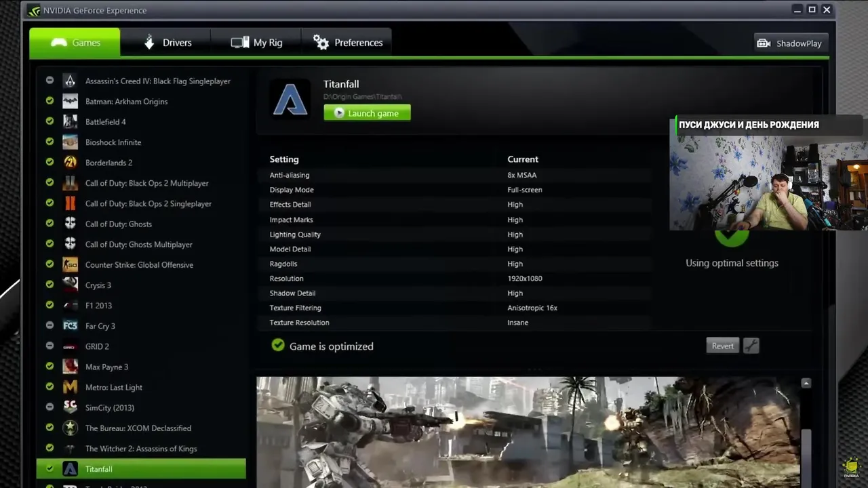Click the Black Ops 2 Singleplayer icon
868x488 pixels.
(70, 203)
